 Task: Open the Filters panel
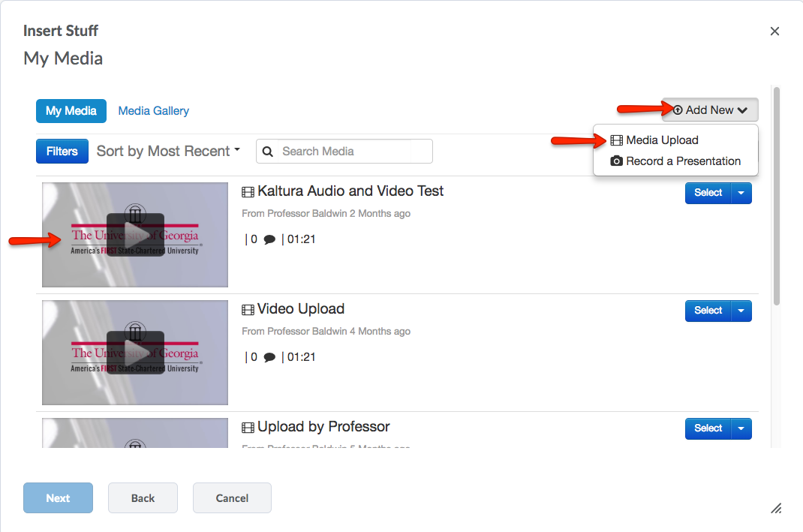coord(62,151)
